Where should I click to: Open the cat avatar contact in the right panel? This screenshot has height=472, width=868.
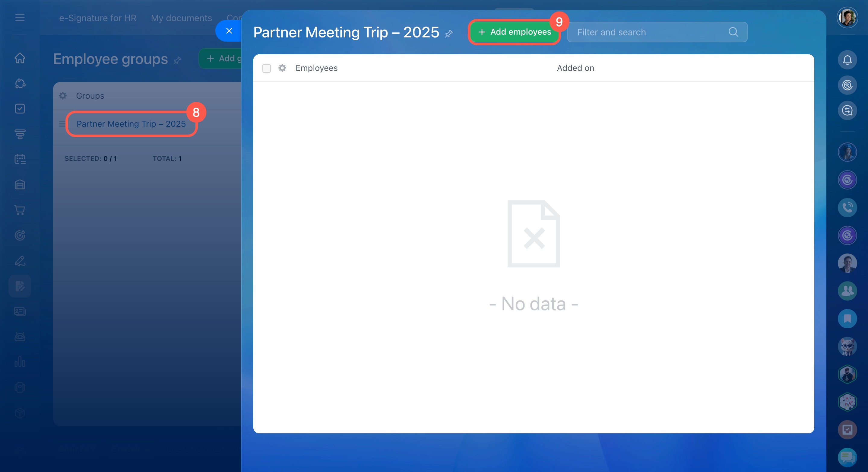pyautogui.click(x=847, y=346)
